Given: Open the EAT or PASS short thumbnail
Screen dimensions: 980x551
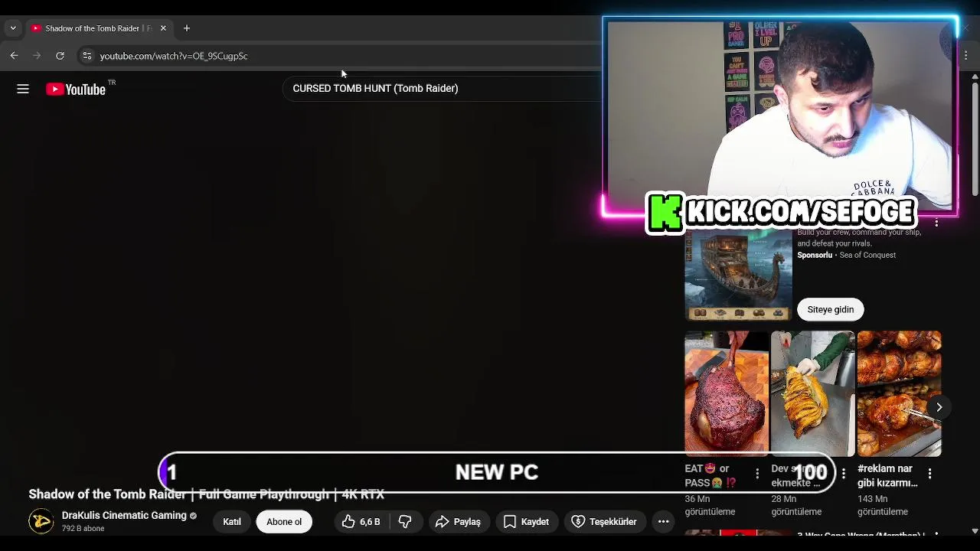Looking at the screenshot, I should [x=726, y=393].
